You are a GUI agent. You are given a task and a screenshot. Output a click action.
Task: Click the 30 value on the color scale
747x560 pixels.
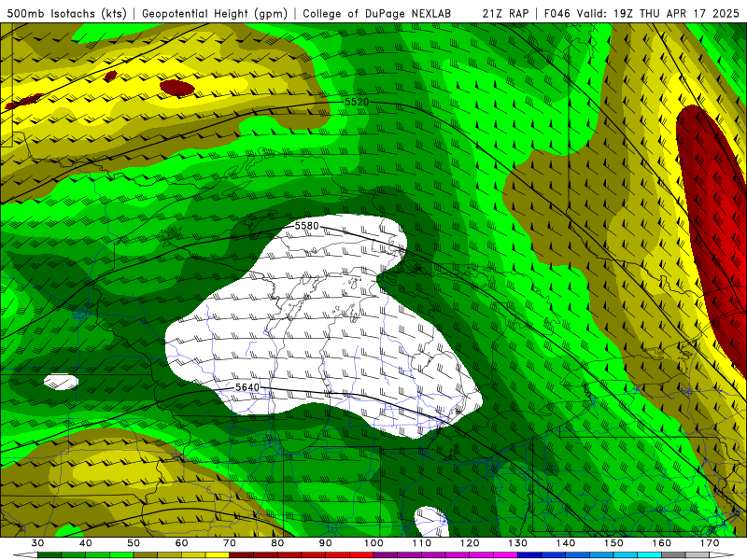[37, 543]
